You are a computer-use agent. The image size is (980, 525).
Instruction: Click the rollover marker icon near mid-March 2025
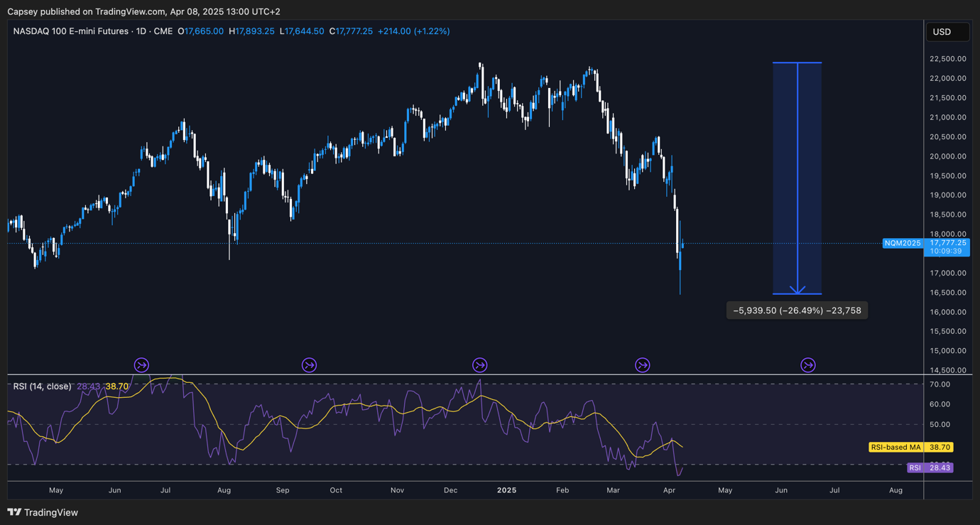(642, 365)
